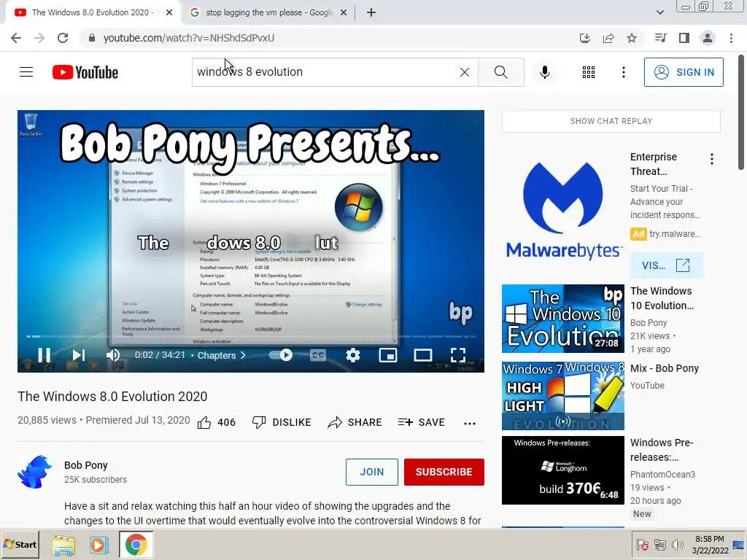Like the video with thumbs up
747x560 pixels.
(x=204, y=422)
